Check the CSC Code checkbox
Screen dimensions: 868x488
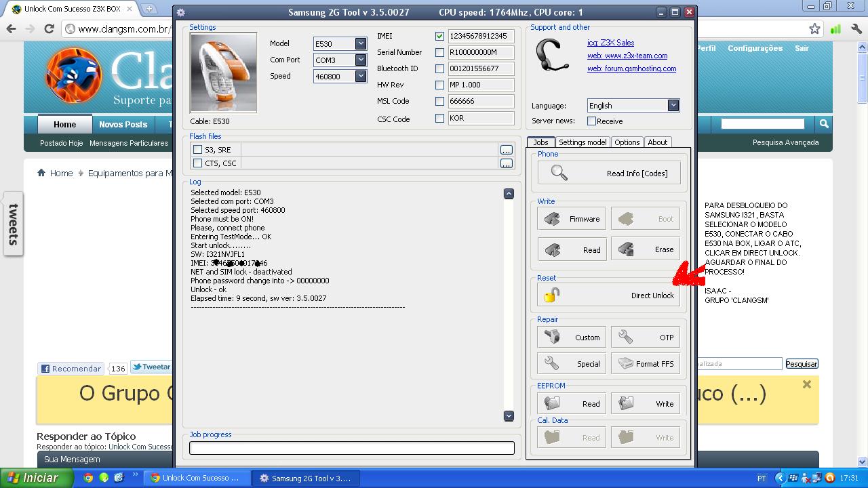pos(439,118)
